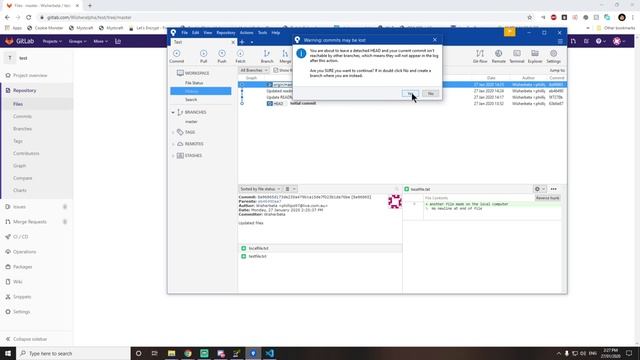Decline the warning with the No button
The width and height of the screenshot is (640, 360).
click(x=430, y=93)
